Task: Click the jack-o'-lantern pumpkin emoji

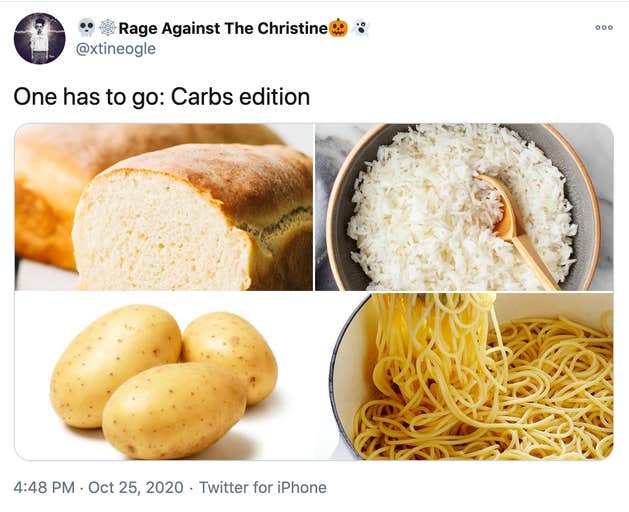Action: click(339, 28)
